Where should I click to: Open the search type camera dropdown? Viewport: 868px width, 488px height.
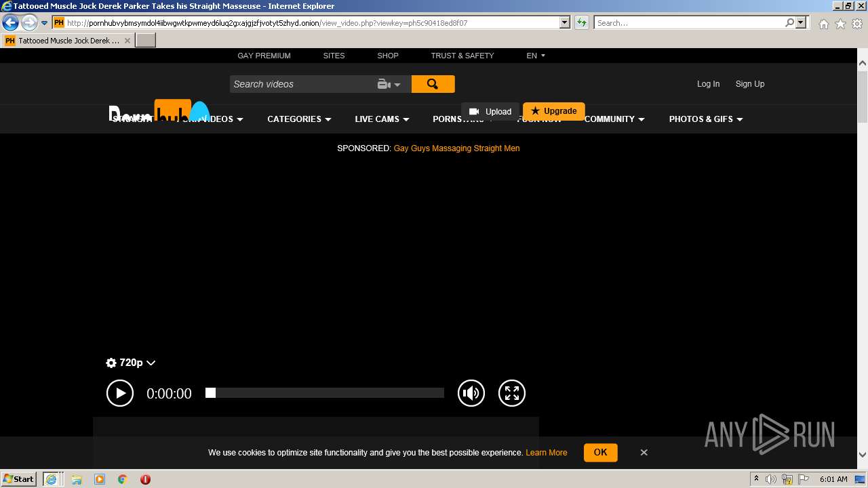(x=389, y=84)
